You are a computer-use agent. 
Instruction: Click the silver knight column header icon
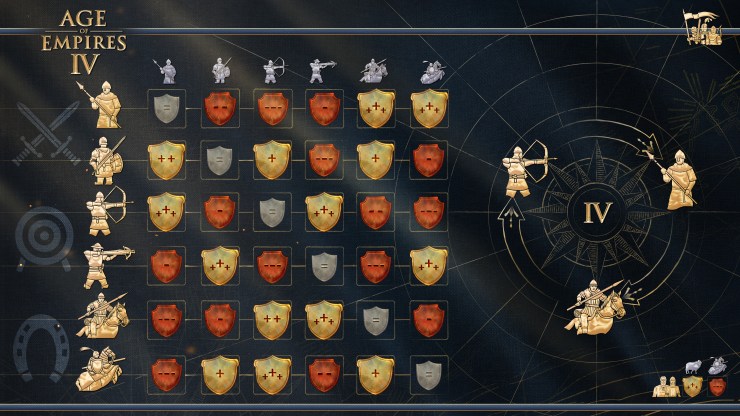[432, 72]
